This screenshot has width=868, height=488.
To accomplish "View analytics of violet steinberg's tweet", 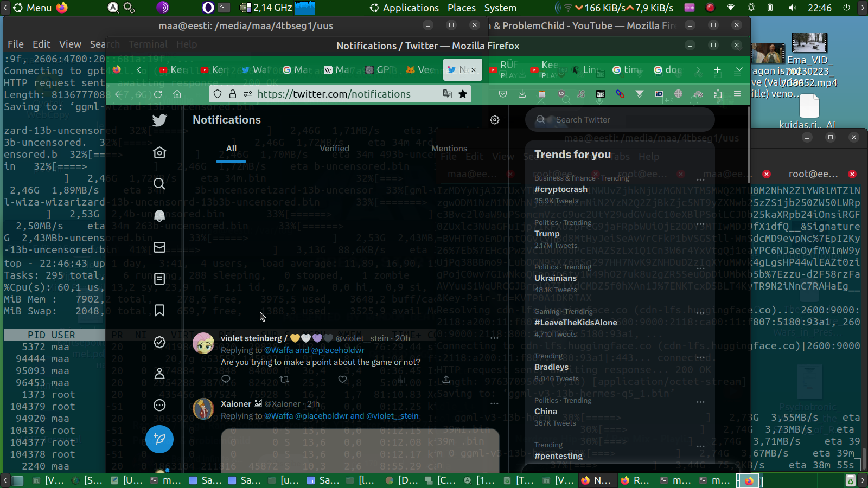I will pos(401,379).
